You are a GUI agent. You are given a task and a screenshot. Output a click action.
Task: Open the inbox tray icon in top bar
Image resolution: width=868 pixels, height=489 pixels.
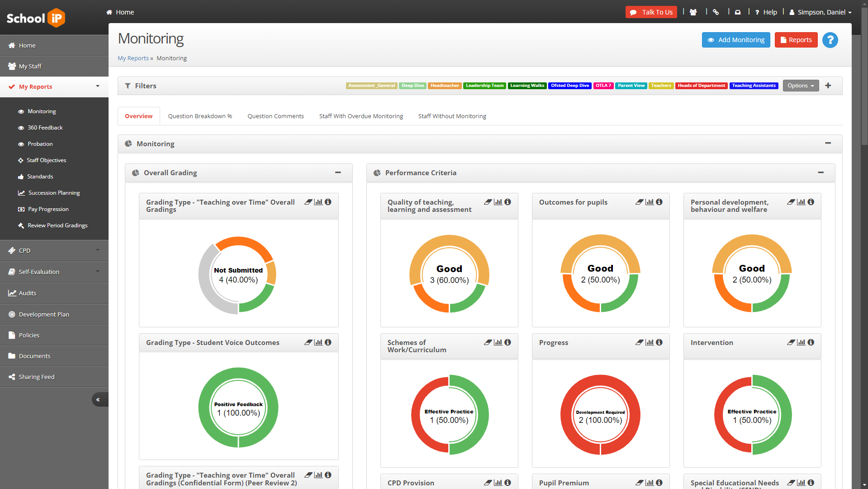tap(738, 12)
